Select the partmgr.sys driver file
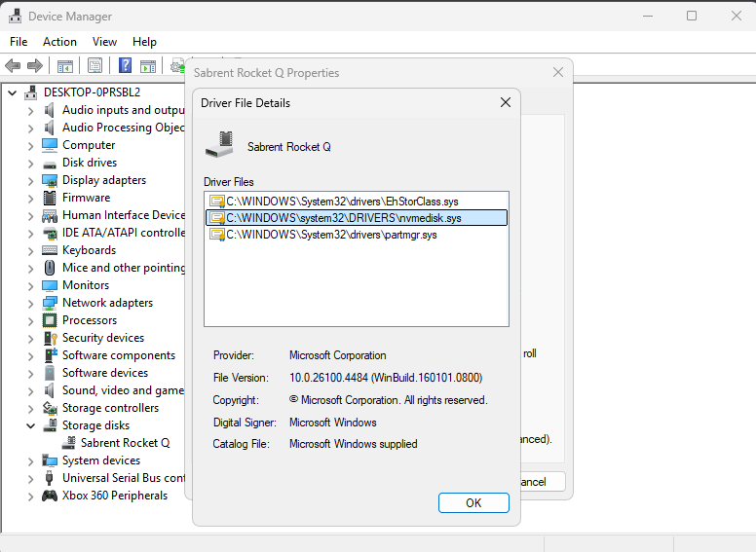Screen dimensions: 756x552 pyautogui.click(x=331, y=235)
